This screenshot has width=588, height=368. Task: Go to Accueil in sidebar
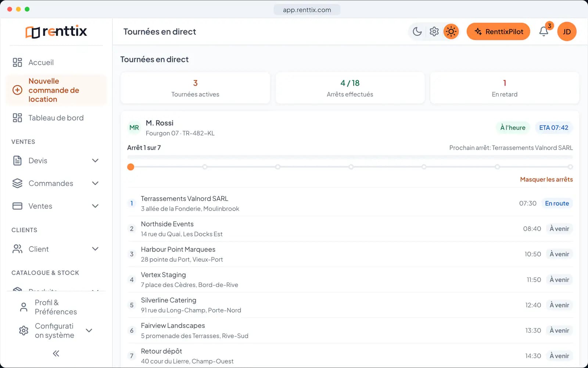pos(56,63)
